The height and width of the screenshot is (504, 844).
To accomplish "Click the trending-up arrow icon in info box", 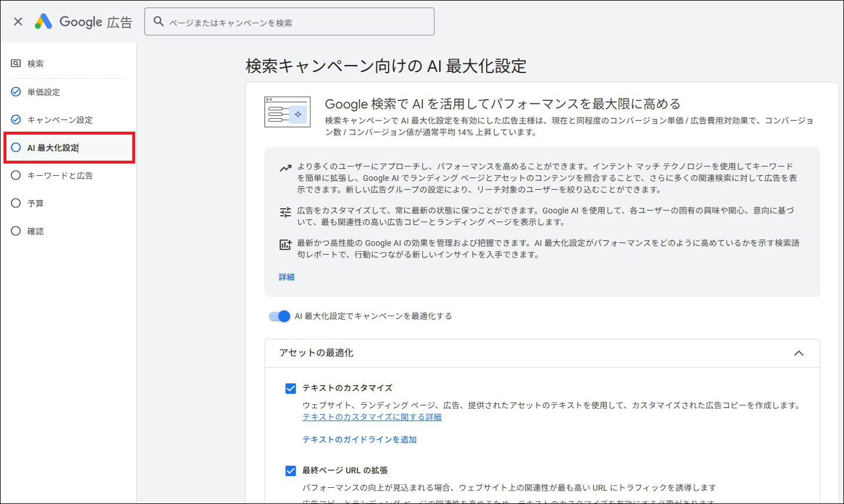I will pos(285,168).
